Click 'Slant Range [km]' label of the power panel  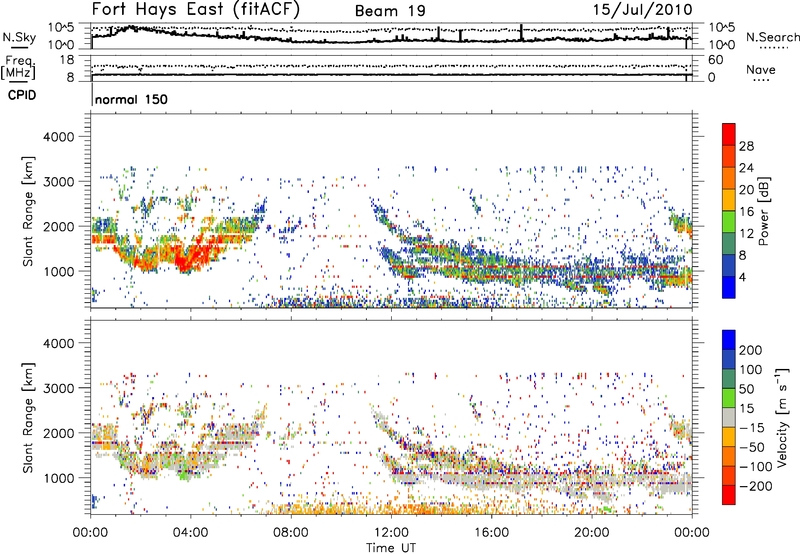click(28, 211)
